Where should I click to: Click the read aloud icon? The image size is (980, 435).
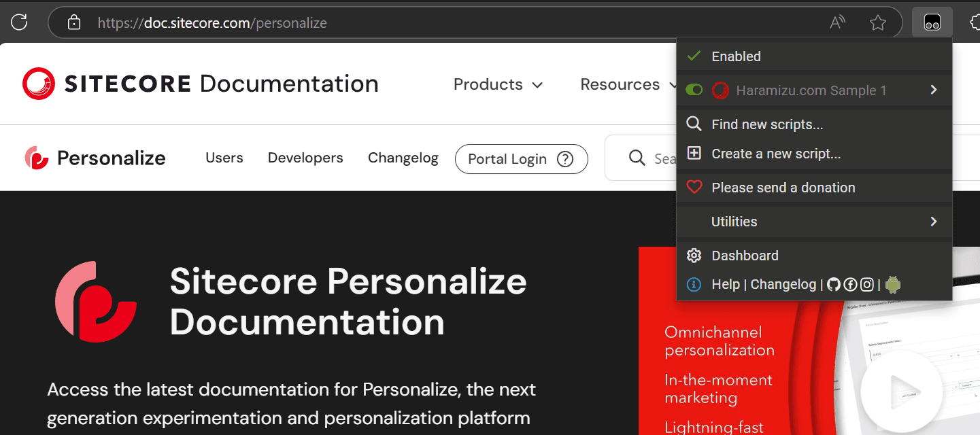[x=837, y=23]
